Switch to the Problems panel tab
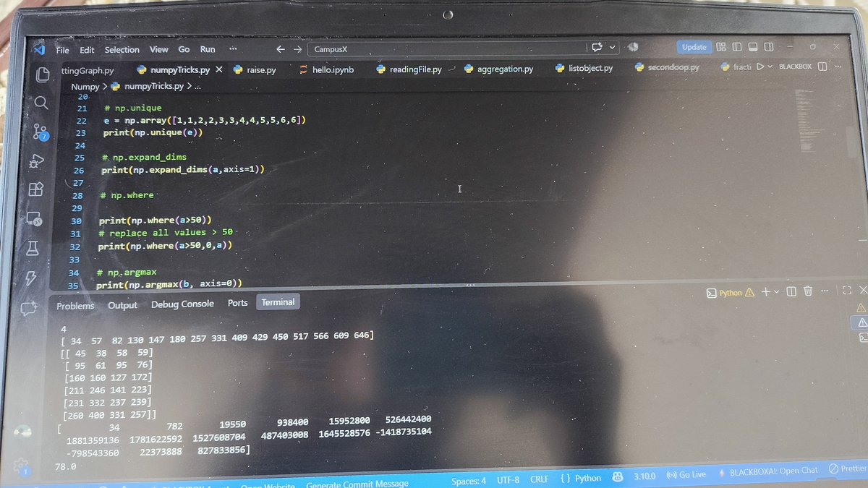Viewport: 868px width, 488px height. click(76, 306)
